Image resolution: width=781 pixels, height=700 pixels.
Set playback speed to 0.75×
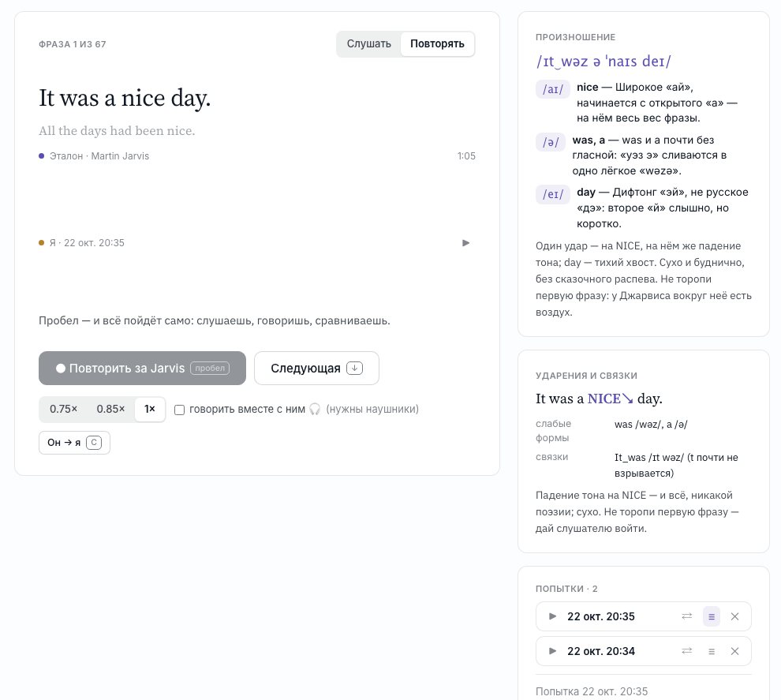click(x=64, y=409)
